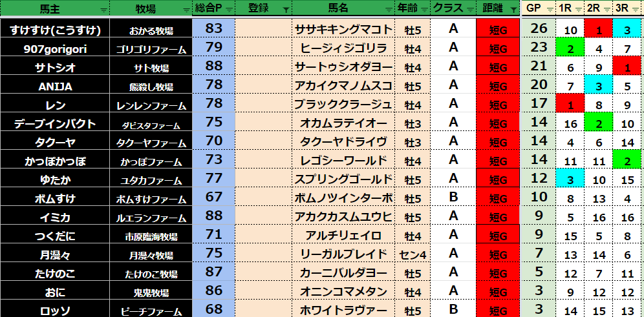Viewport: 644px width, 317px height.
Task: Open the active 登録 filter icon
Action: 286,10
